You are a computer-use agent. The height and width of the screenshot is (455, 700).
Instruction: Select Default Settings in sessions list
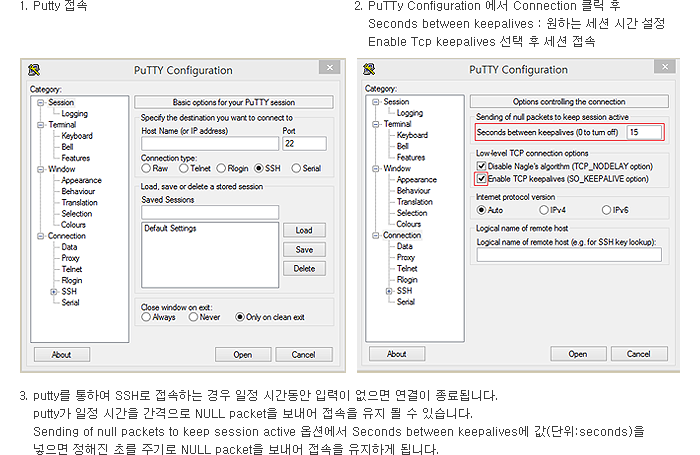pyautogui.click(x=171, y=229)
